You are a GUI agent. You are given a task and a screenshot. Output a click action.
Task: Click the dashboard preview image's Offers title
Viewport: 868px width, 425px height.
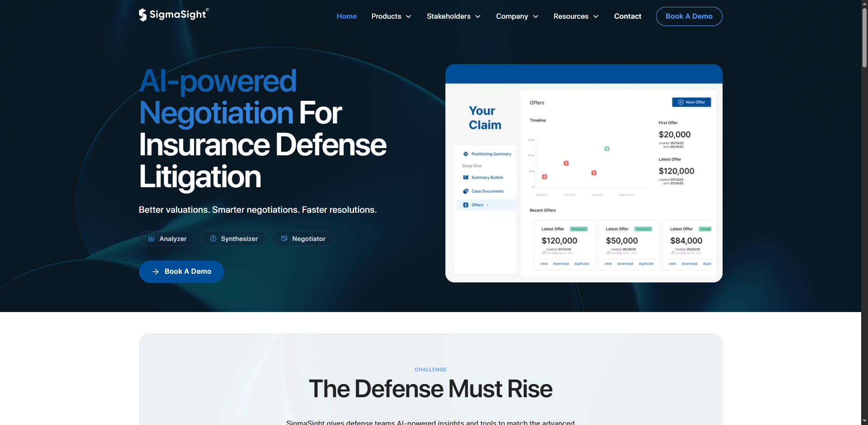(x=537, y=103)
